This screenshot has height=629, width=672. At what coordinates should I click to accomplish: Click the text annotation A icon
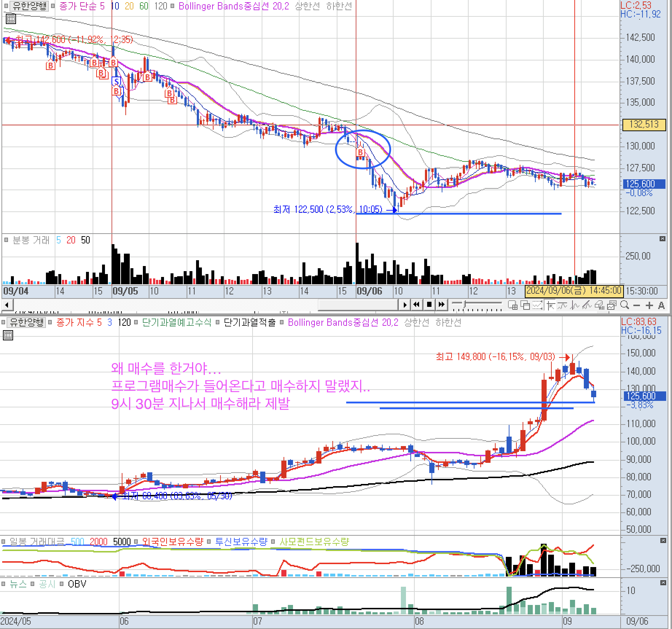[x=661, y=305]
